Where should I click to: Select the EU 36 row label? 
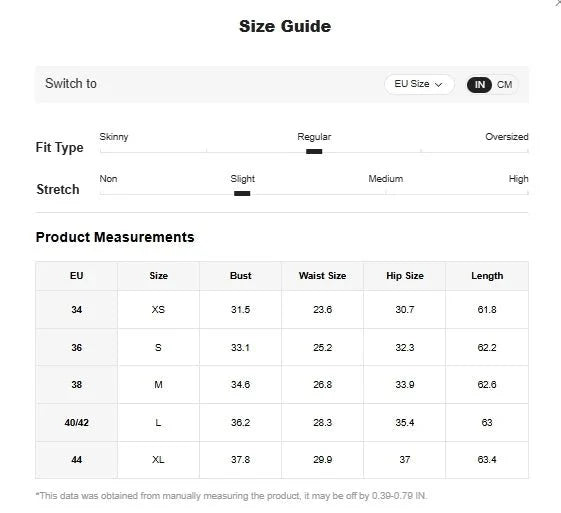pos(77,347)
